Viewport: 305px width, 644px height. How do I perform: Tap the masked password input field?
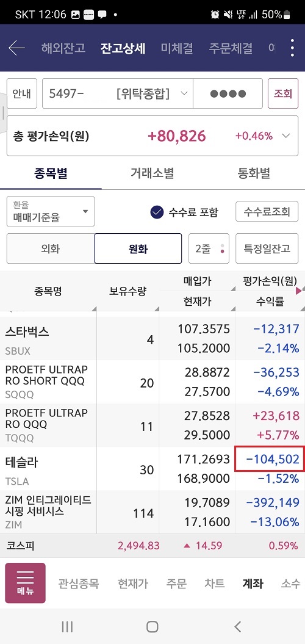click(x=228, y=93)
